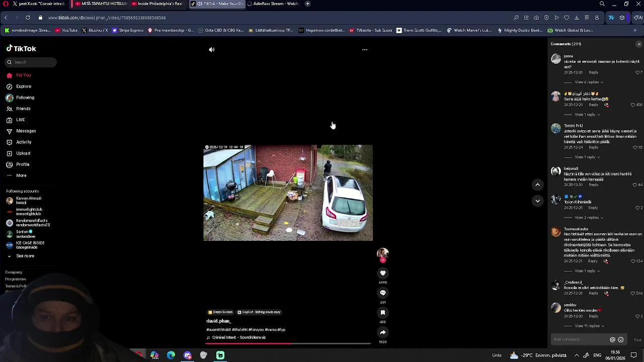Go to previous video arrow

tap(537, 185)
